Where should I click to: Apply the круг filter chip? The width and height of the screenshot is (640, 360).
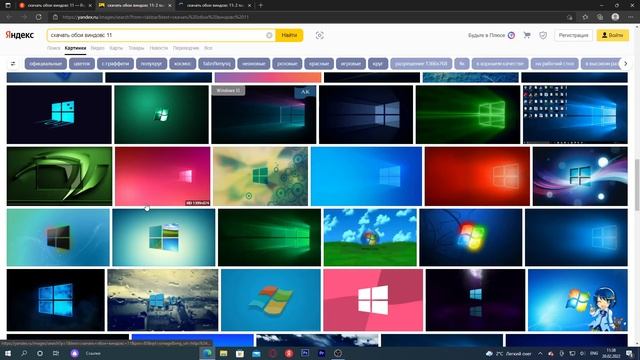(378, 64)
